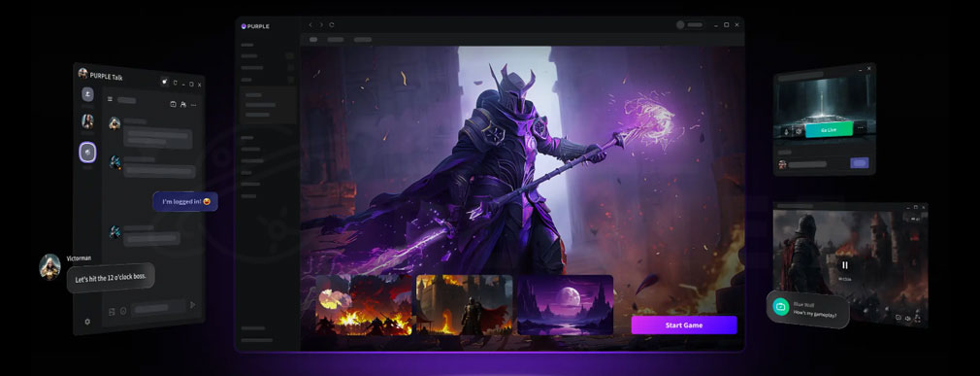Click the PURPLE Talk title avatar

pyautogui.click(x=82, y=73)
